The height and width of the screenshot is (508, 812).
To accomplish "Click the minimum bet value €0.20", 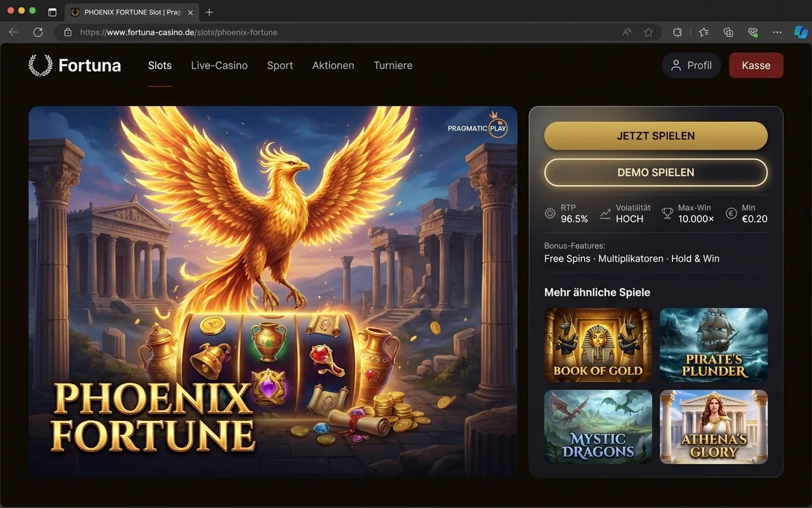I will point(755,219).
